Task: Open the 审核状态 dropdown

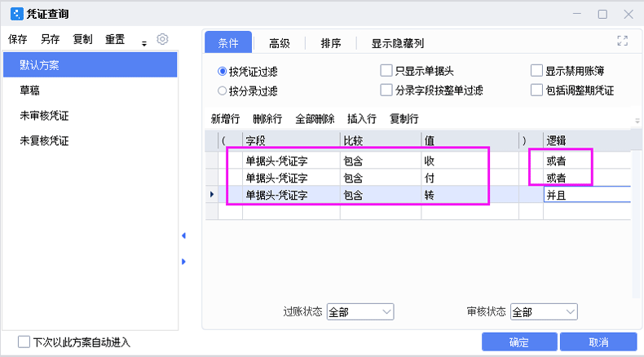Action: (x=544, y=312)
